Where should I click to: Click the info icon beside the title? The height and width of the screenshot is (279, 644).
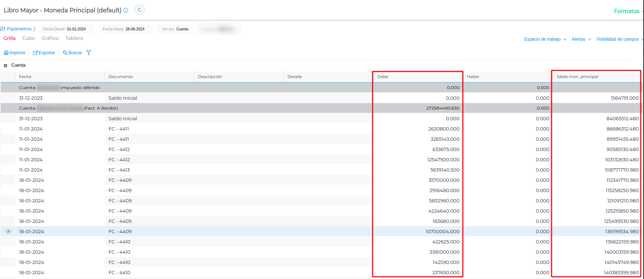(126, 10)
